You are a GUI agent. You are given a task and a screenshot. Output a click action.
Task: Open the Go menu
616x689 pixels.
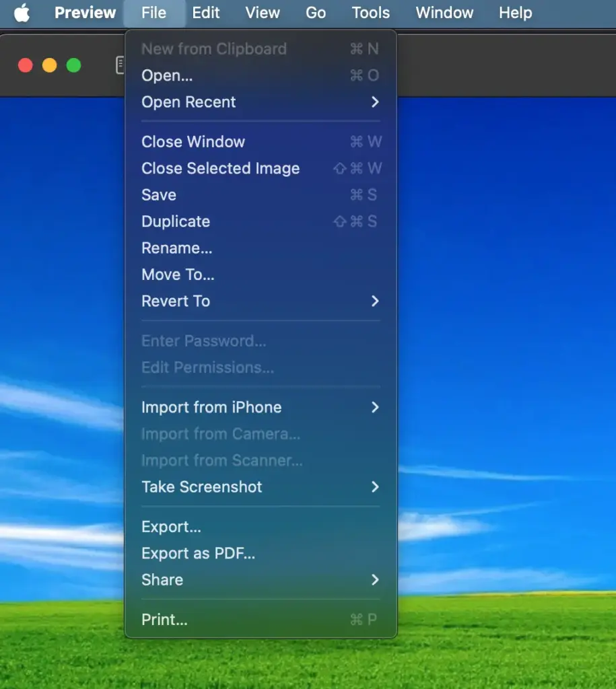tap(316, 13)
